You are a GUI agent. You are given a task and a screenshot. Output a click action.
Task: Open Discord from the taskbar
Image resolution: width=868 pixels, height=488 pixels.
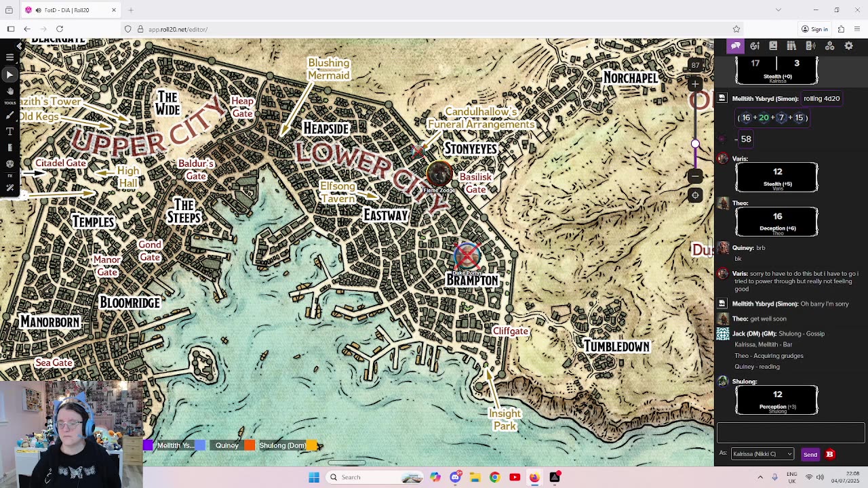pyautogui.click(x=455, y=477)
